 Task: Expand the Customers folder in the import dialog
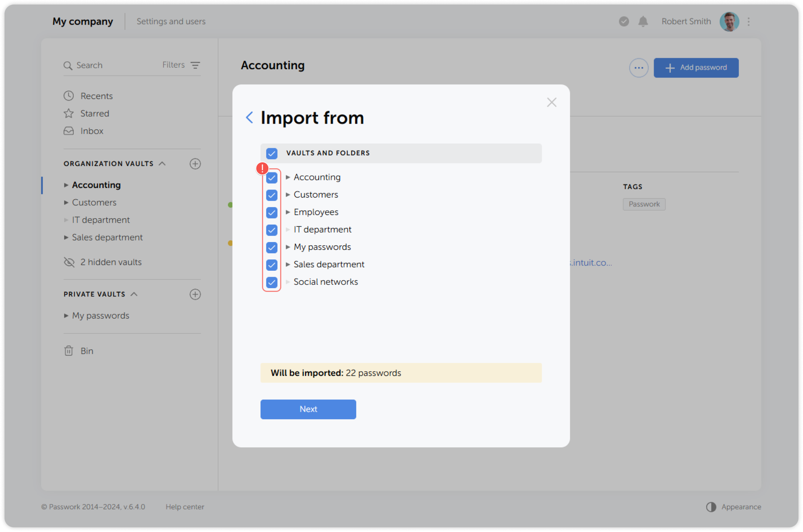pos(288,195)
